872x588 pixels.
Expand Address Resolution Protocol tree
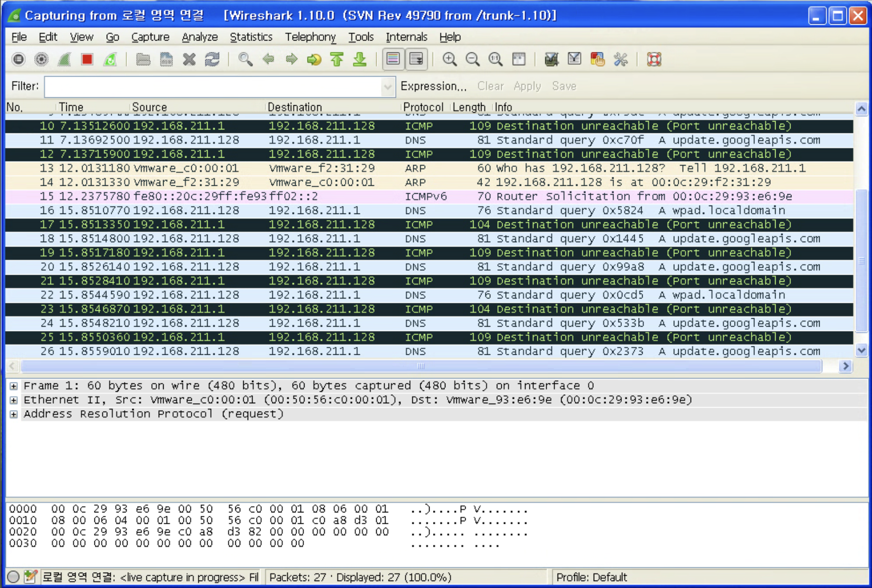pos(14,414)
